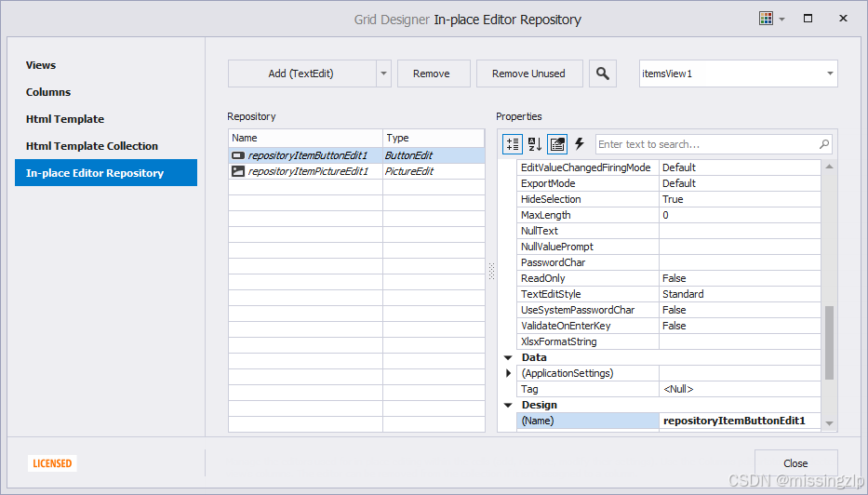Select the XlsxFormatString property
Viewport: 868px width, 495px height.
coord(588,341)
